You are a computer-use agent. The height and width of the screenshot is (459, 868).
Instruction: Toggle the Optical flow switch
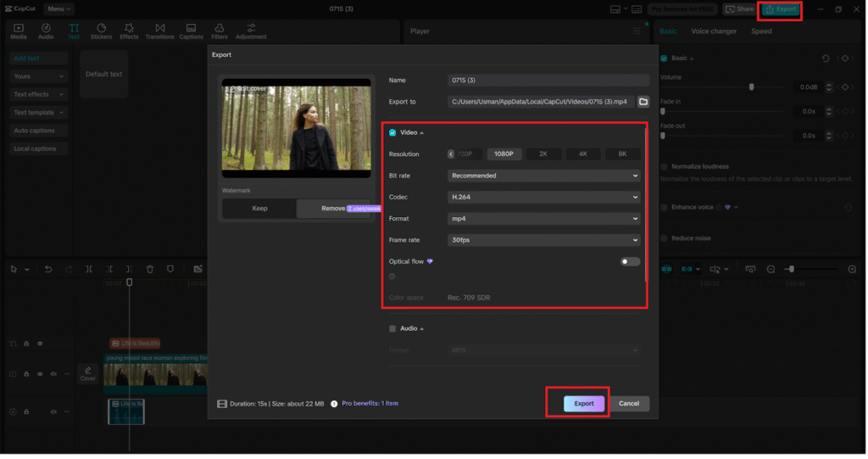(630, 261)
